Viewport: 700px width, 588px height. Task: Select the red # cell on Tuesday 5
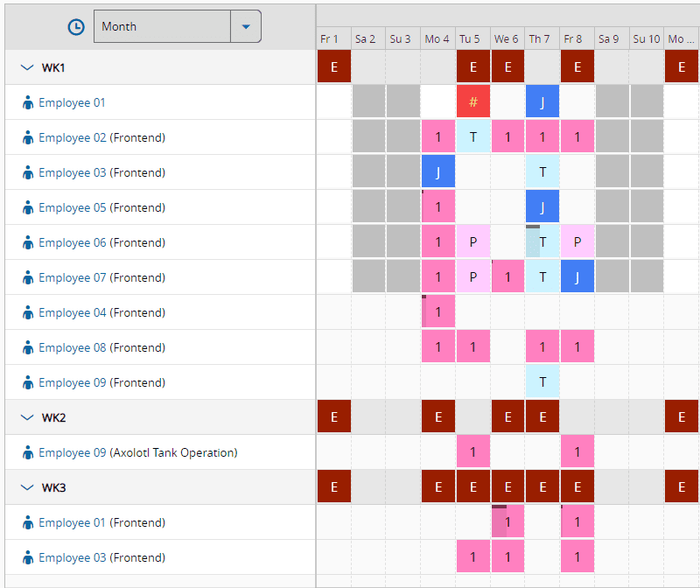(472, 102)
